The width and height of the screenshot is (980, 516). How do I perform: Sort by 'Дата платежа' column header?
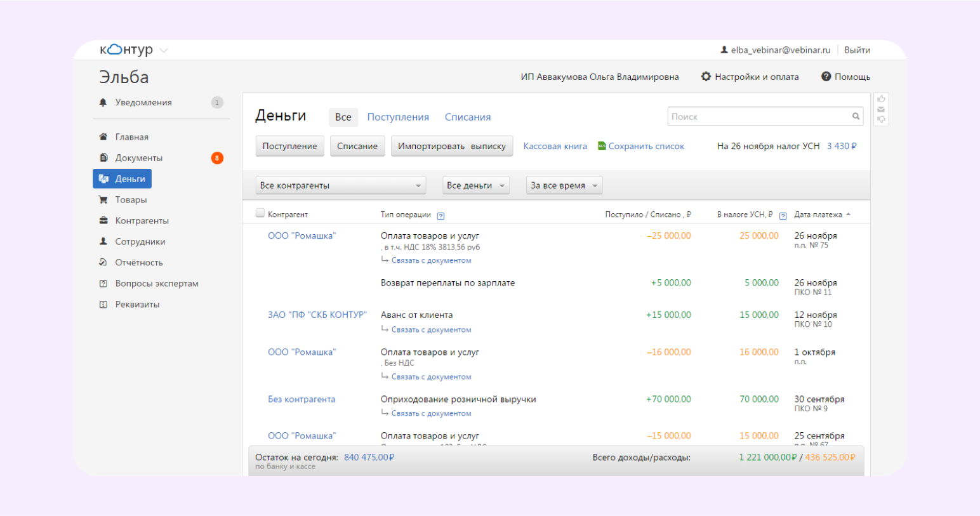[x=818, y=215]
